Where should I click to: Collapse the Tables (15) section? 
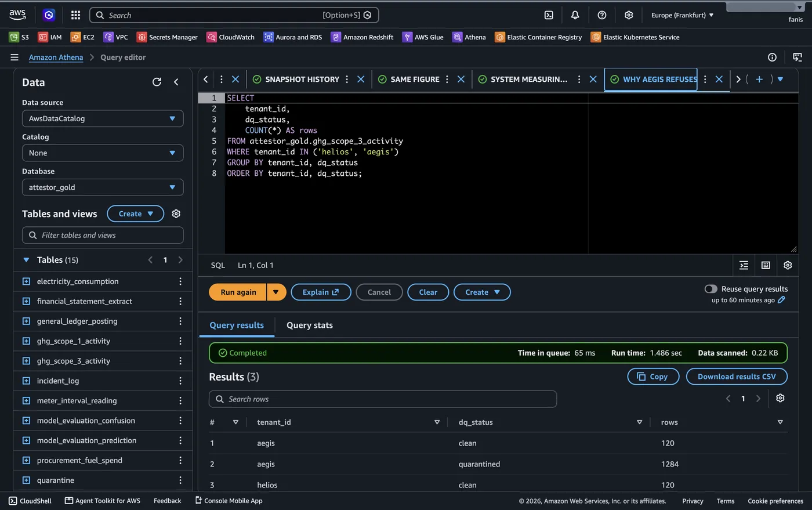[26, 260]
